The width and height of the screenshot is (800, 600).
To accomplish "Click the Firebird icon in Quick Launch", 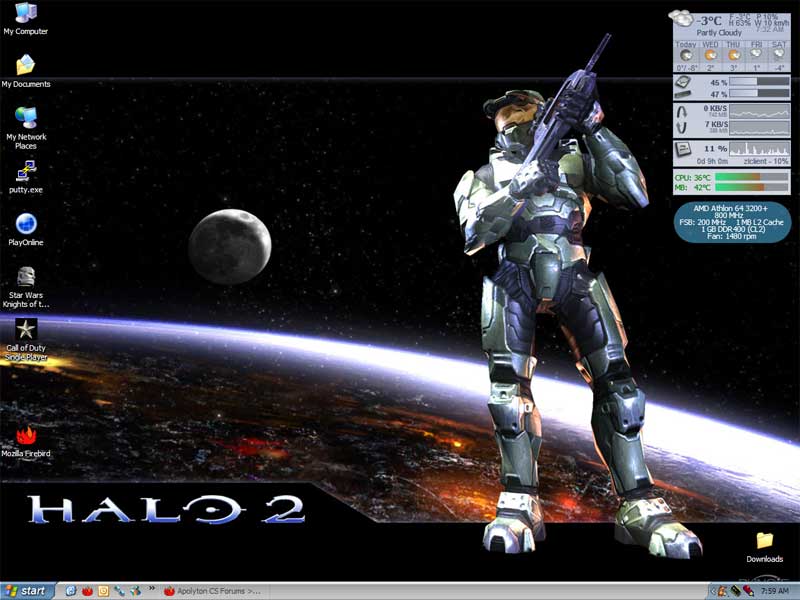I will 87,591.
